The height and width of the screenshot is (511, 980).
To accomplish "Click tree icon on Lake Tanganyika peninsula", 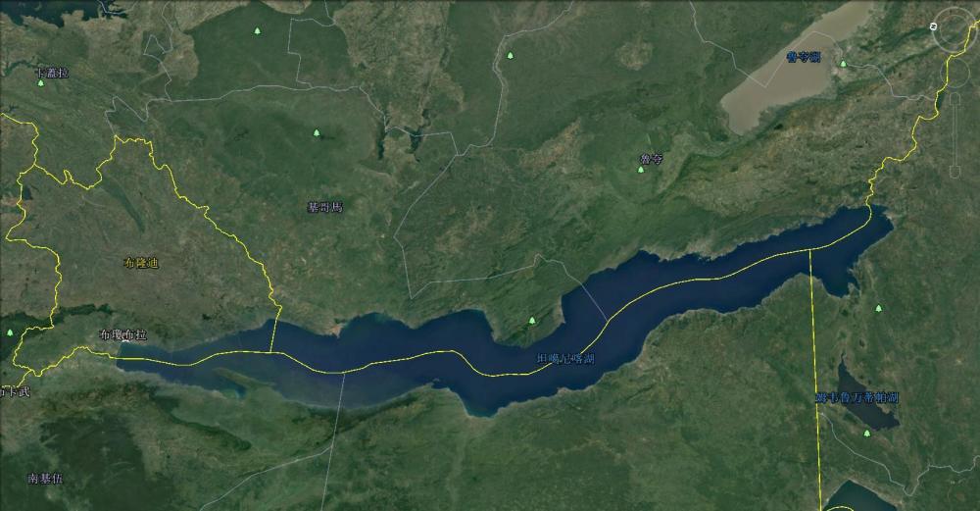I will pyautogui.click(x=532, y=321).
